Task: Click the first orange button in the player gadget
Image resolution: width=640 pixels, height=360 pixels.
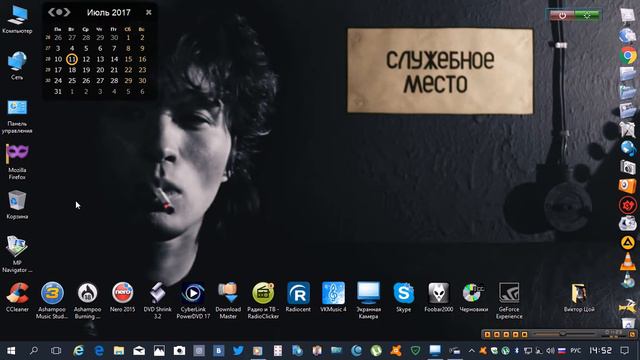Action: [487, 334]
